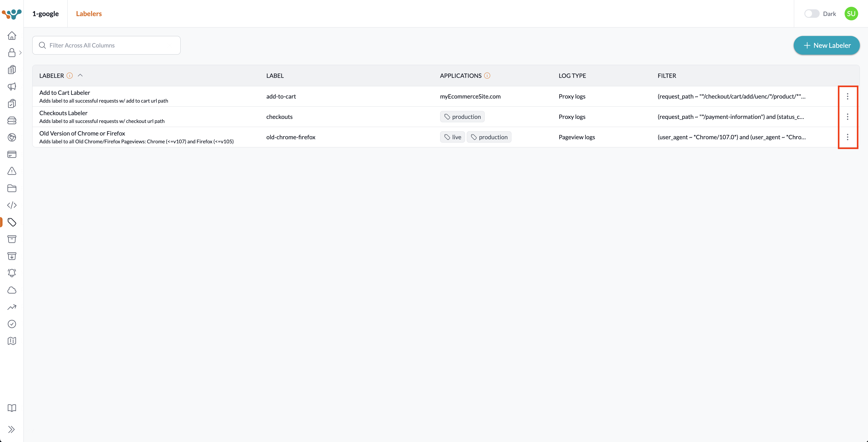Expand the lock icon submenu chevron
The height and width of the screenshot is (442, 868).
(x=20, y=53)
